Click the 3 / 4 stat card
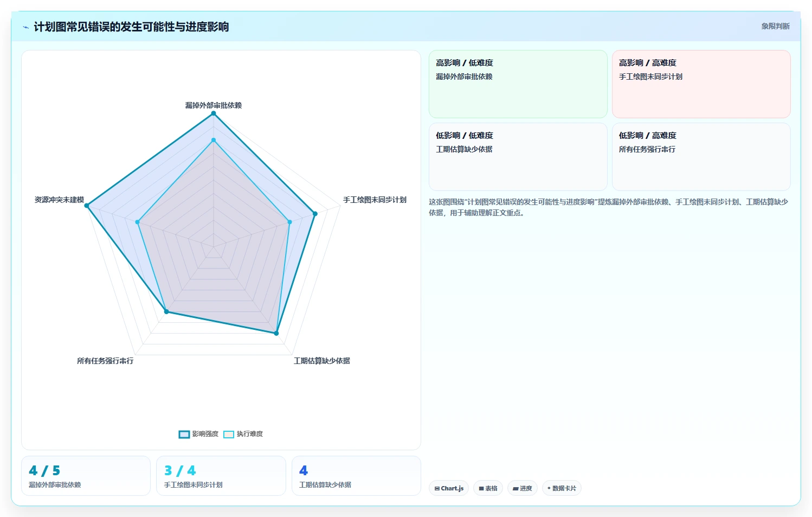The image size is (812, 517). (221, 476)
